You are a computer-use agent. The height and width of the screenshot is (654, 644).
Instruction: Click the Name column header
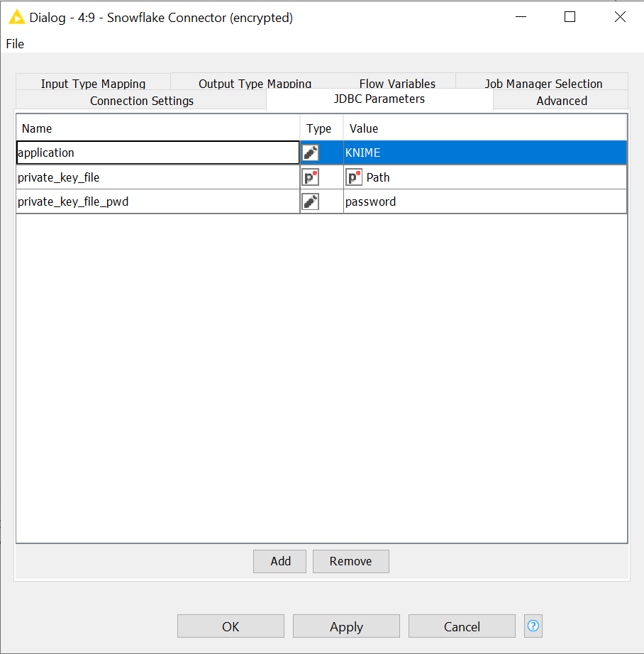coord(158,128)
